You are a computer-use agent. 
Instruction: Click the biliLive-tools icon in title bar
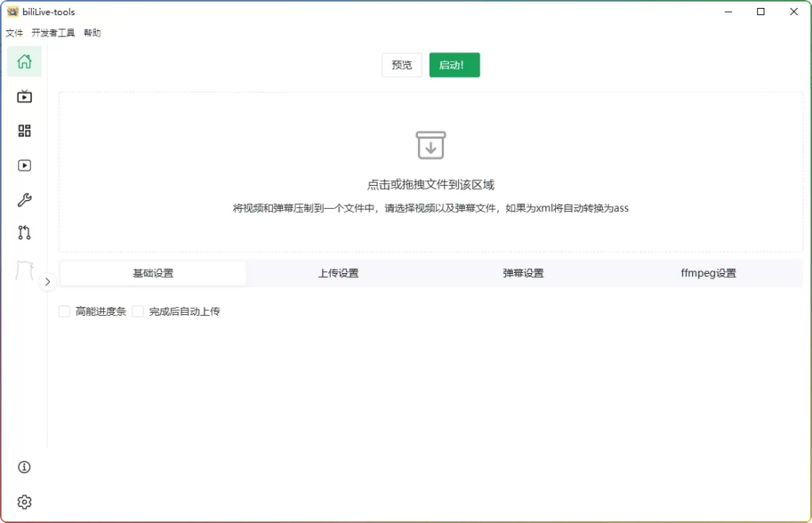(x=12, y=11)
